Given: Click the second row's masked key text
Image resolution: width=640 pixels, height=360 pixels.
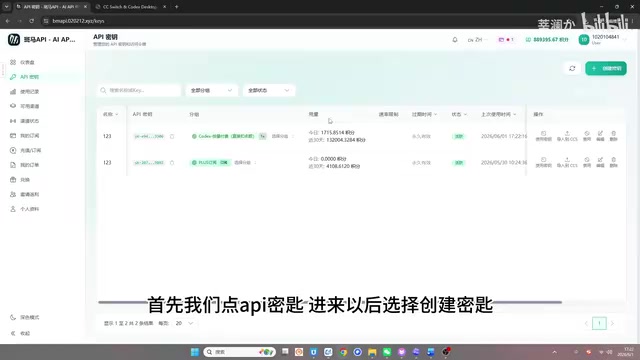Looking at the screenshot, I should [149, 162].
